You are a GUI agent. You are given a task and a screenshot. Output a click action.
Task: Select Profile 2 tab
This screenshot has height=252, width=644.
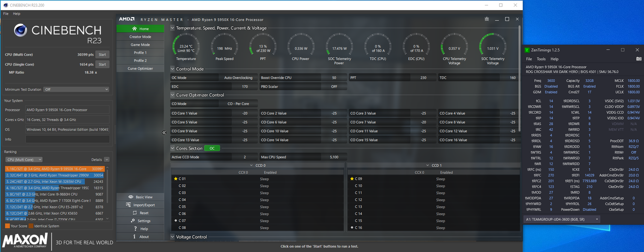140,60
